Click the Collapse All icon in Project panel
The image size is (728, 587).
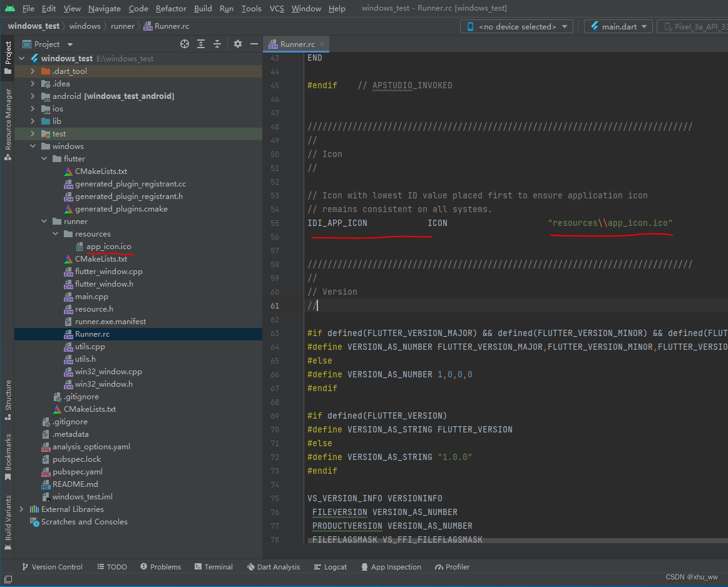pos(217,44)
